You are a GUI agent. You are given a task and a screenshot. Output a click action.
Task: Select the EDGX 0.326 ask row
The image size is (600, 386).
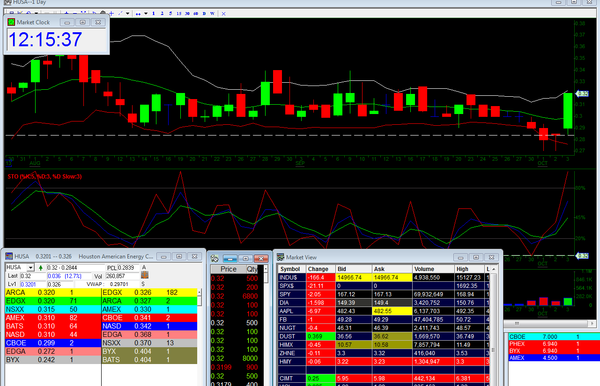coord(149,293)
